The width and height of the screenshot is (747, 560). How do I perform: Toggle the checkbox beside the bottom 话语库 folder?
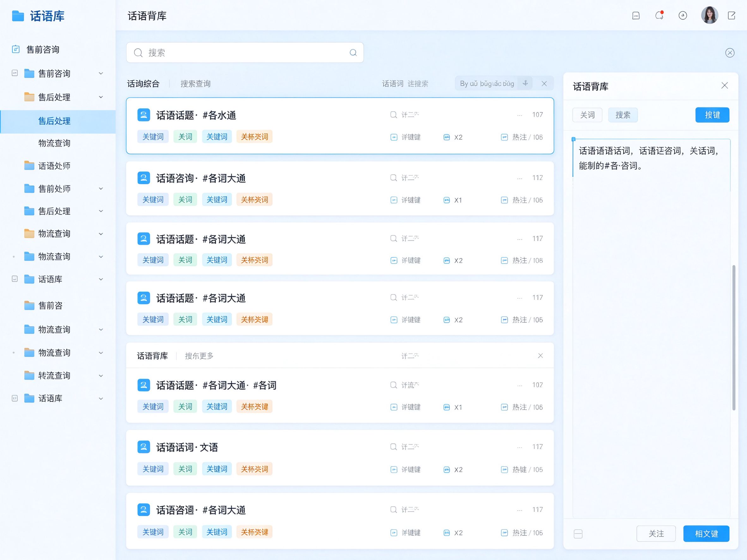[x=15, y=398]
